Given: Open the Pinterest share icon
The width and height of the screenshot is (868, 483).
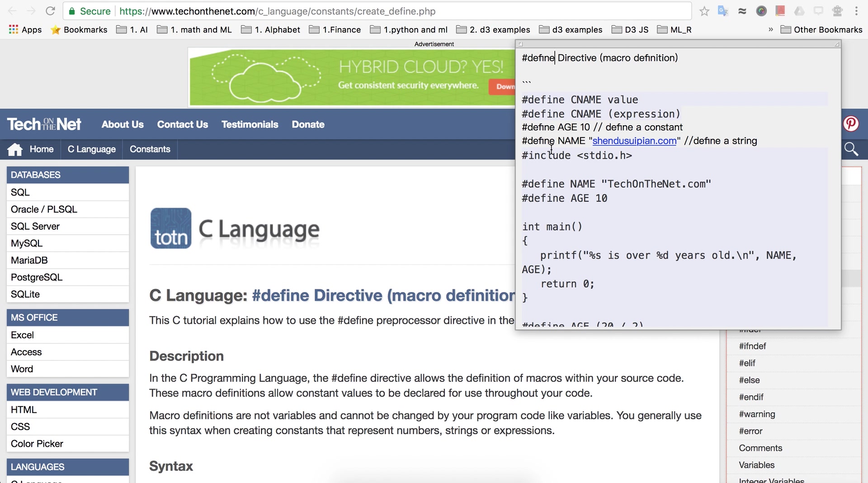Looking at the screenshot, I should 851,123.
